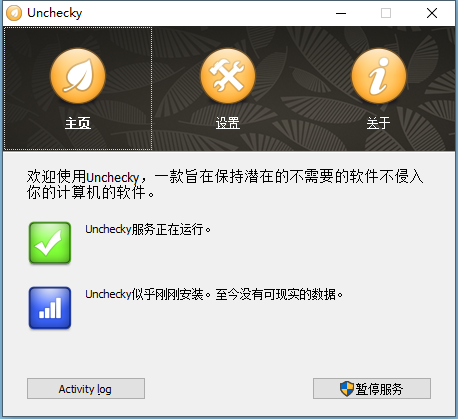Open the About info icon
The height and width of the screenshot is (419, 458).
click(x=379, y=76)
